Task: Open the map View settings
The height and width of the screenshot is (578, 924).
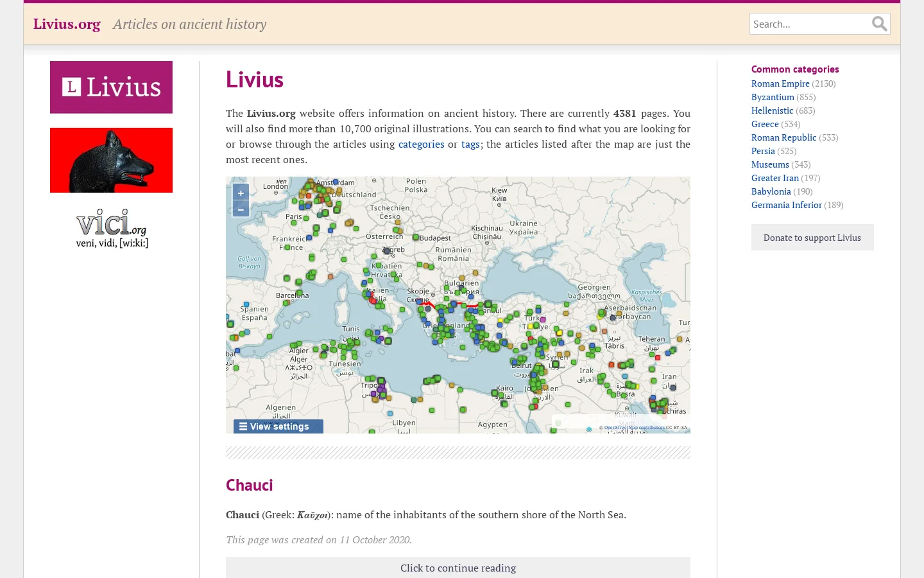Action: tap(278, 426)
